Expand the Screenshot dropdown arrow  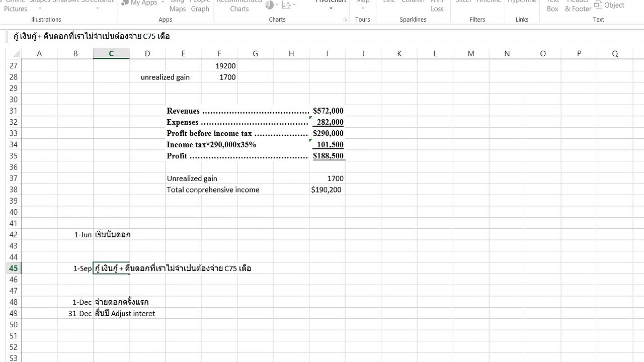99,9
